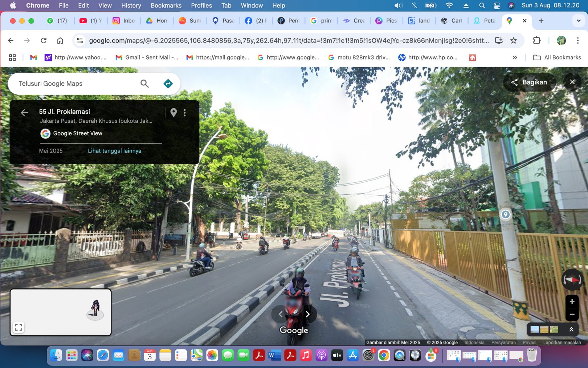Viewport: 588px width, 368px height.
Task: Open Lihat tanggal lainnya link
Action: click(x=114, y=151)
